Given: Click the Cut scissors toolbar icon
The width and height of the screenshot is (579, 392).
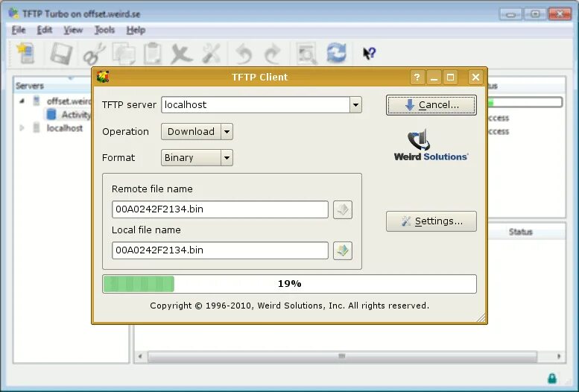Looking at the screenshot, I should coord(94,54).
